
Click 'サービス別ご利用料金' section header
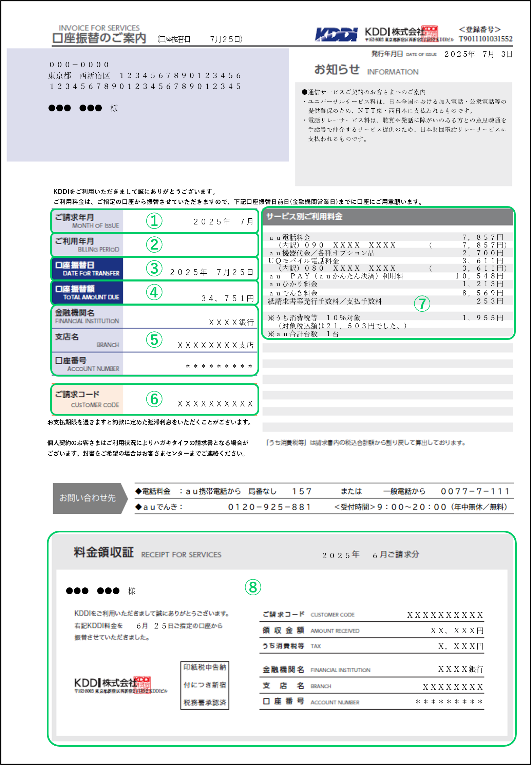click(x=304, y=217)
